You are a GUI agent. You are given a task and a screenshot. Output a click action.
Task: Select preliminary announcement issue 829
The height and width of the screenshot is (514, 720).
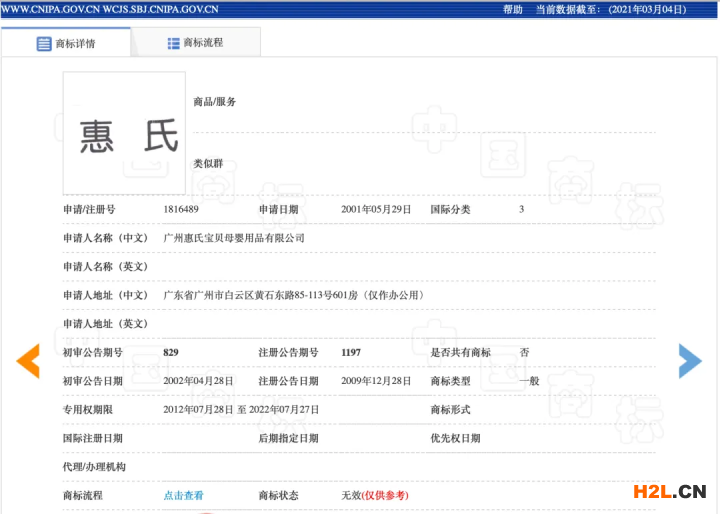[x=171, y=352]
